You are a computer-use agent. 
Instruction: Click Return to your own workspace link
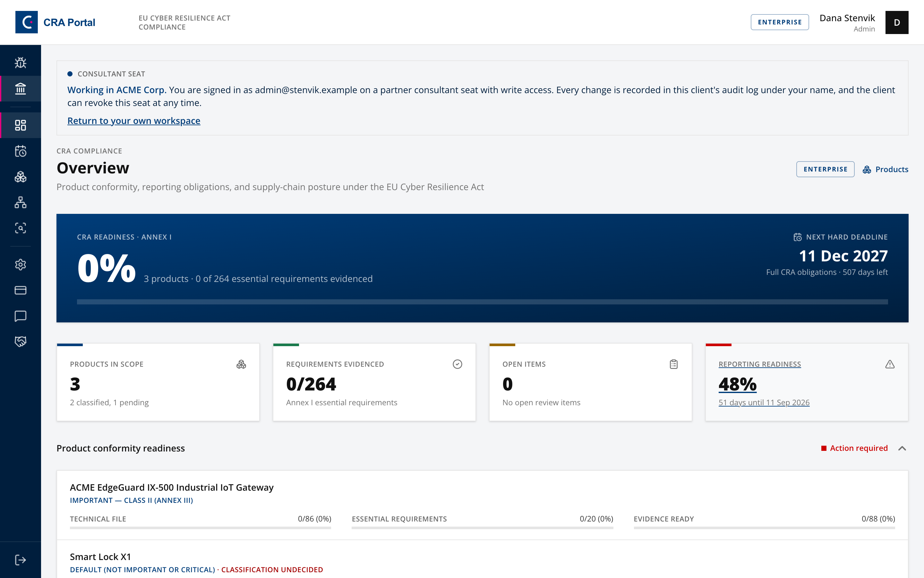coord(134,121)
